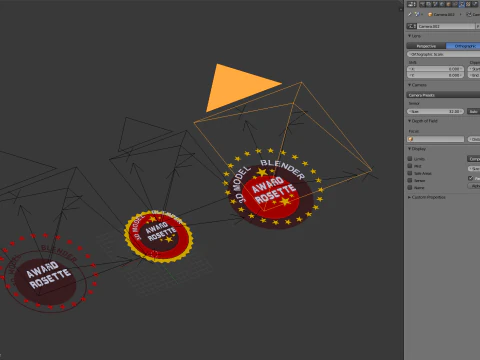This screenshot has width=480, height=360.
Task: Click the Sensor Size value field
Action: pyautogui.click(x=435, y=111)
